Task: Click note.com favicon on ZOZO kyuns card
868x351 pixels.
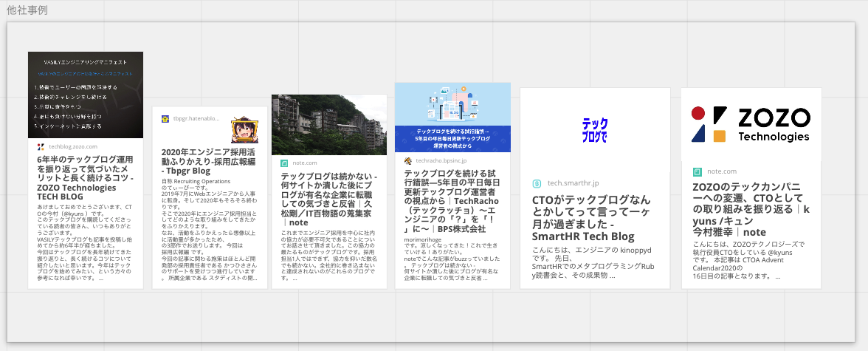Action: tap(697, 172)
